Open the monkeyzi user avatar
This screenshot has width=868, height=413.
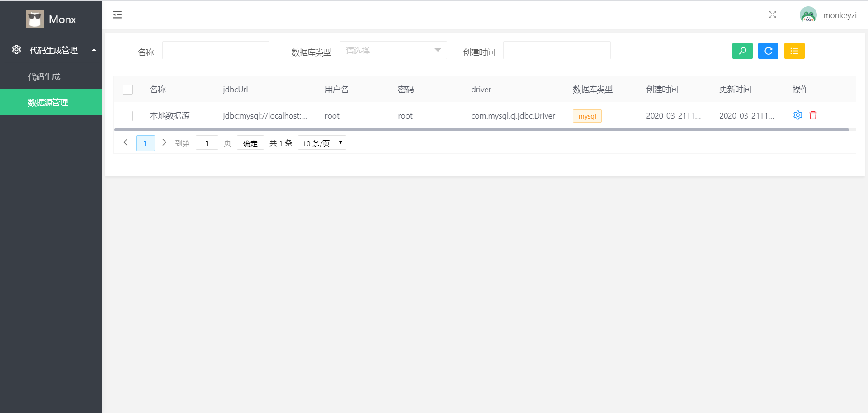[808, 15]
